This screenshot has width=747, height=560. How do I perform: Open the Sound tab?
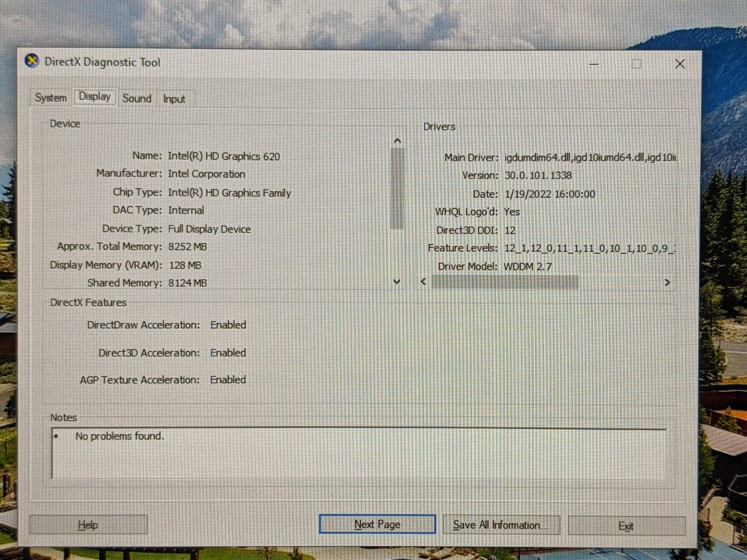click(x=137, y=98)
